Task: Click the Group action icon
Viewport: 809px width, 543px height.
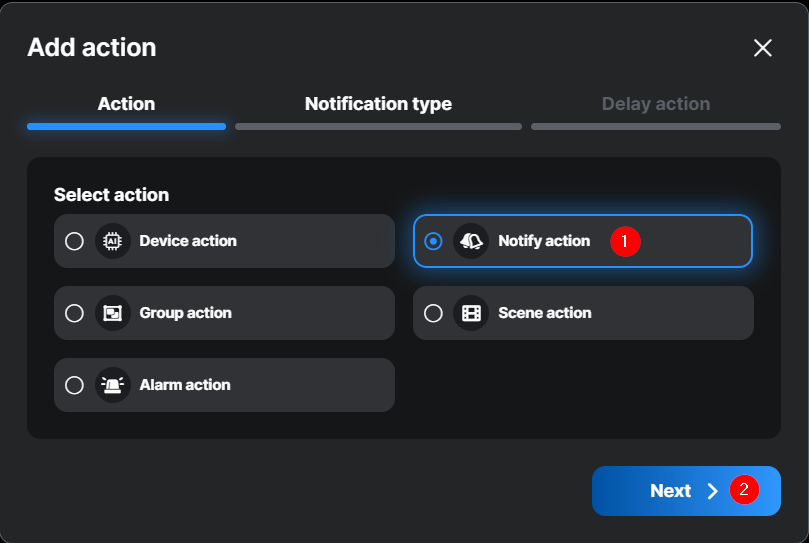Action: tap(113, 313)
